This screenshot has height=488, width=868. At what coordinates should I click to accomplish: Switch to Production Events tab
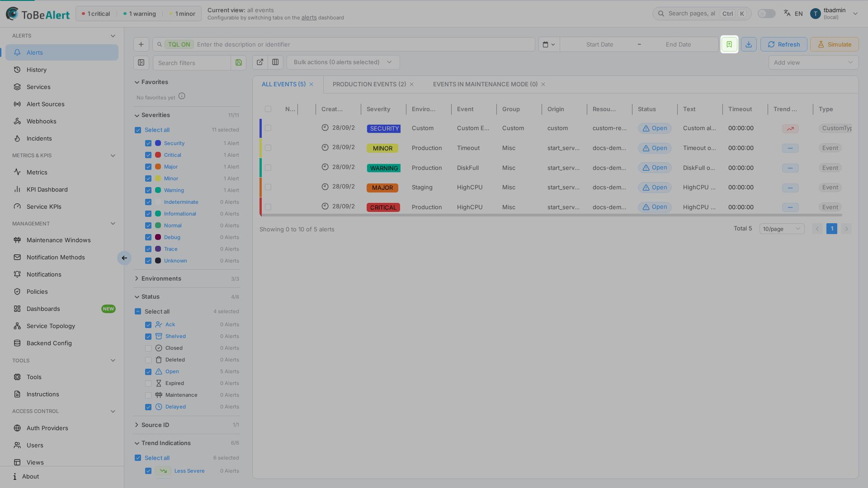369,84
